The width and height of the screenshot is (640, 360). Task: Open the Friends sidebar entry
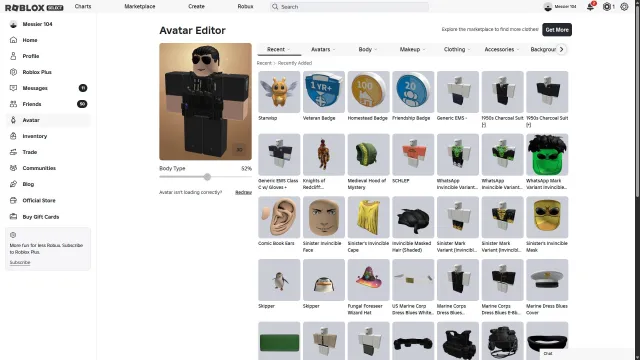pos(48,104)
